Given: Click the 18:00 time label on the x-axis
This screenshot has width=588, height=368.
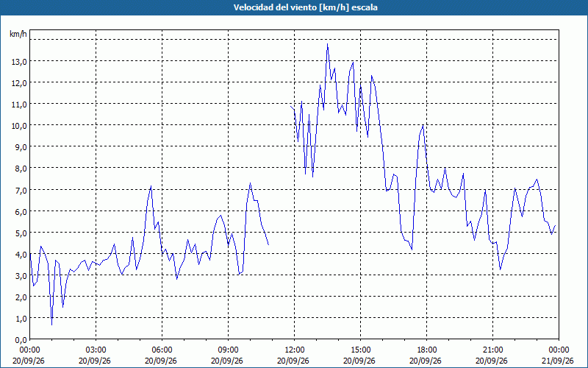Looking at the screenshot, I should 427,350.
